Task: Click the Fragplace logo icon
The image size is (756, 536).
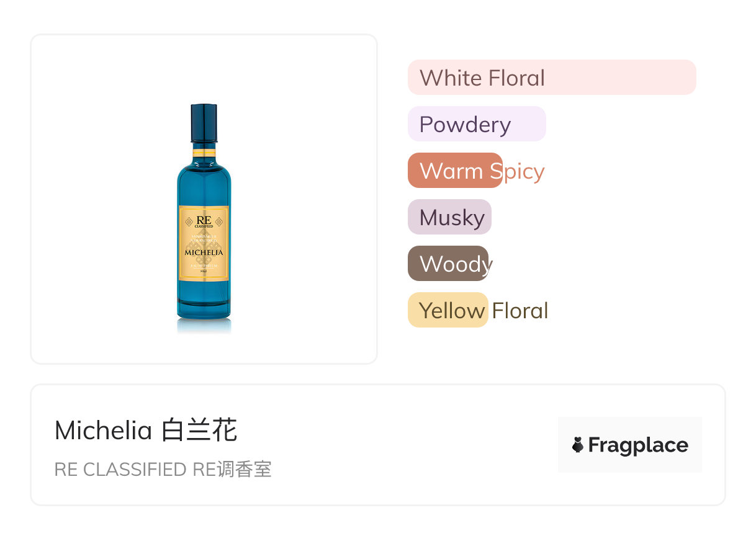Action: (x=578, y=445)
